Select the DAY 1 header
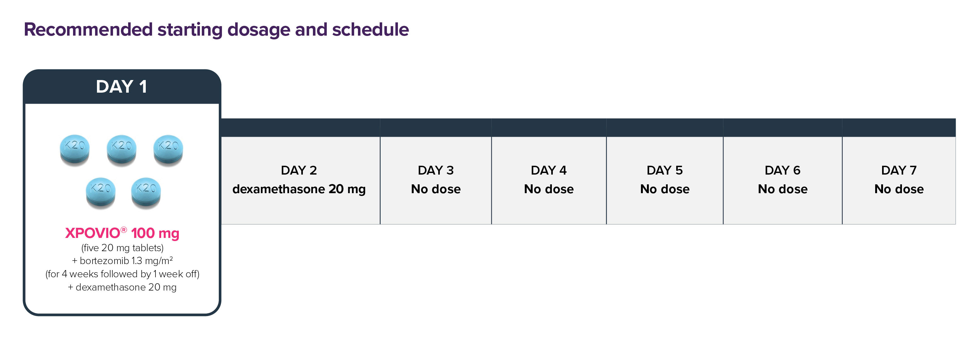The width and height of the screenshot is (980, 340). 122,87
